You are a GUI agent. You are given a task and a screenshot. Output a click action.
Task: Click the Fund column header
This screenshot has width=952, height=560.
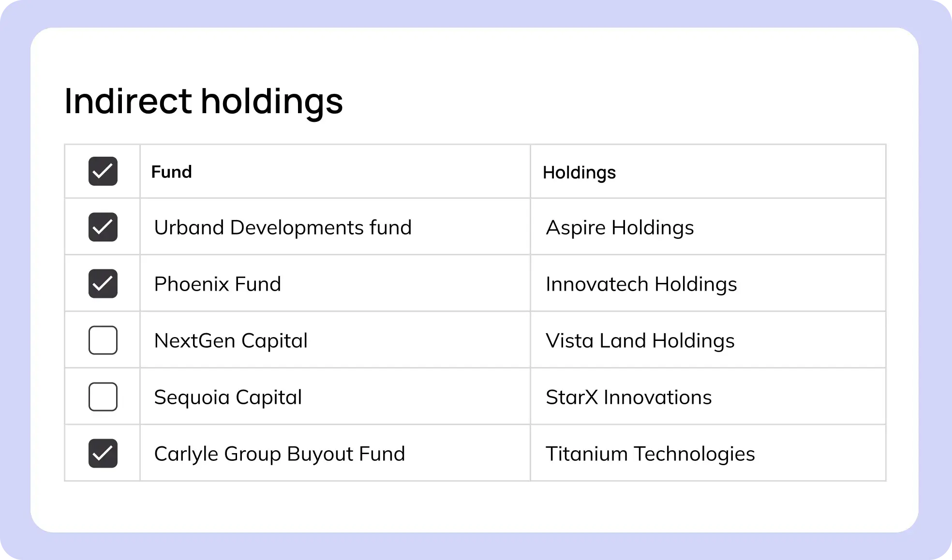(172, 172)
